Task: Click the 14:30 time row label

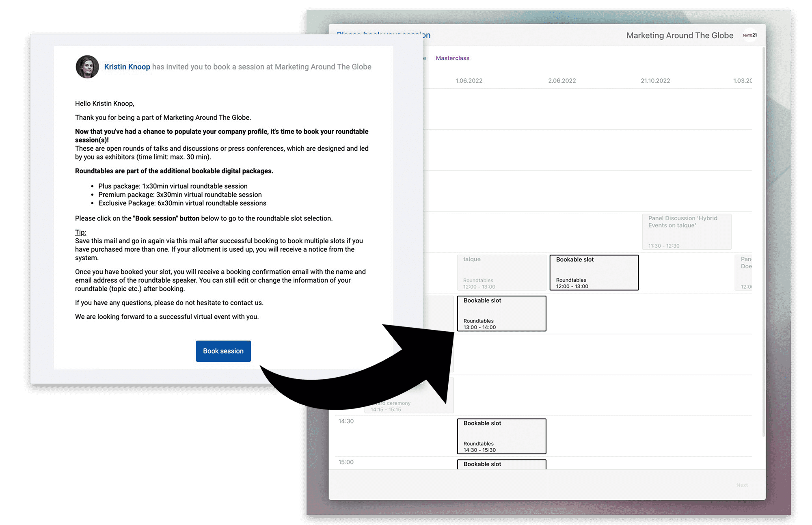Action: click(346, 421)
